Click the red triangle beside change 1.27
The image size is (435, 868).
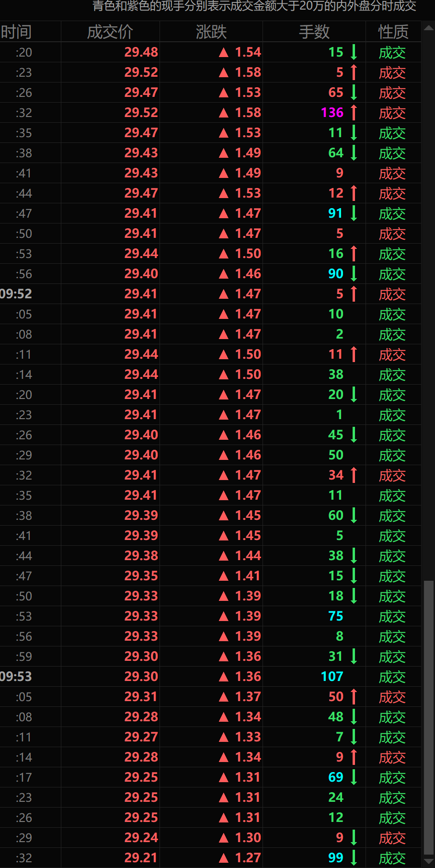coord(224,858)
